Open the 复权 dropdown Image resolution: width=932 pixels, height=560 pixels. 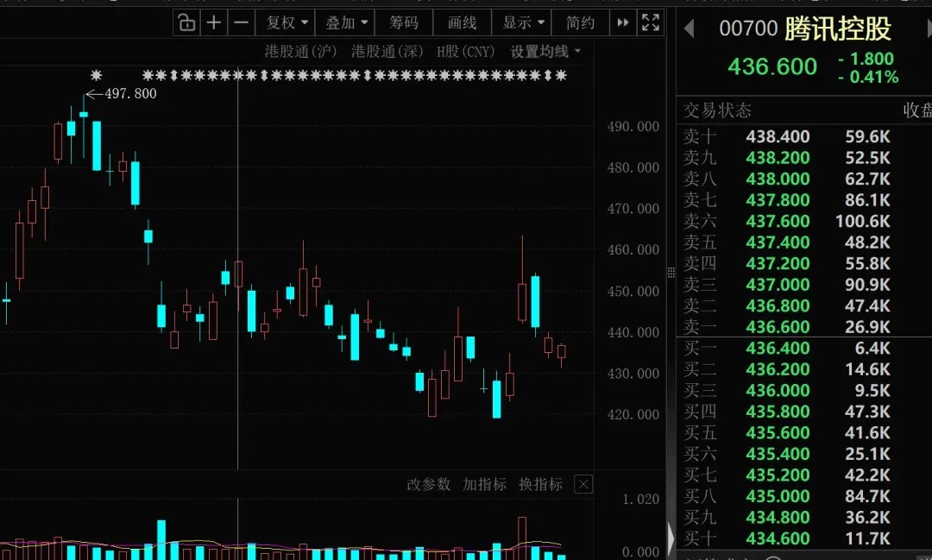pyautogui.click(x=287, y=22)
